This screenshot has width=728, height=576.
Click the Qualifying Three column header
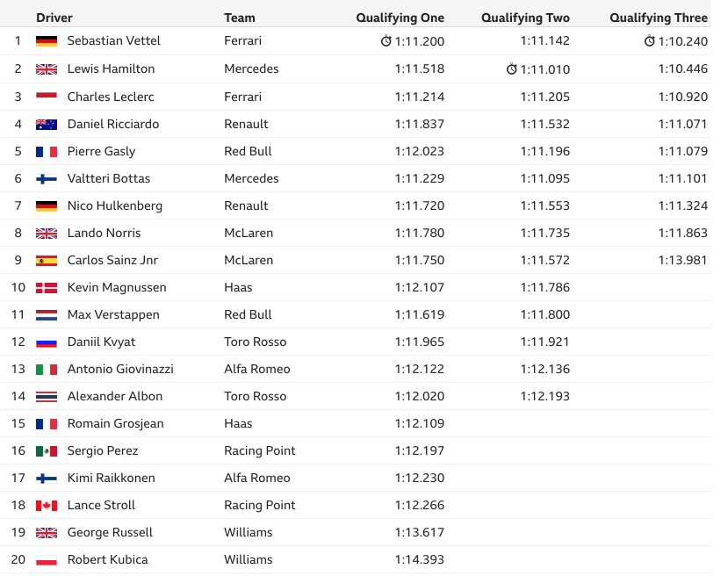coord(659,18)
